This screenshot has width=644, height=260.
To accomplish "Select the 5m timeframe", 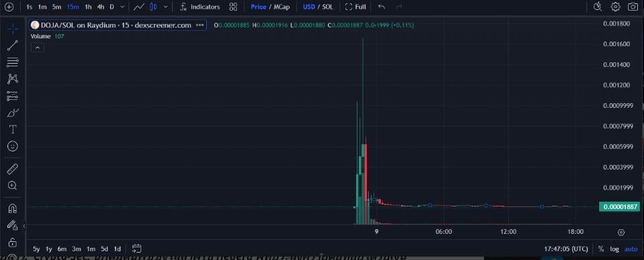I will pyautogui.click(x=57, y=7).
